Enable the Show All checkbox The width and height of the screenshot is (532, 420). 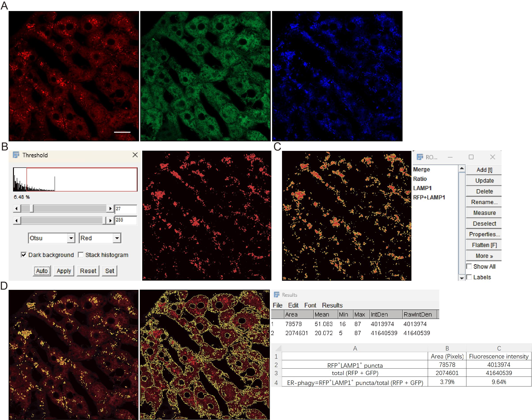[469, 266]
